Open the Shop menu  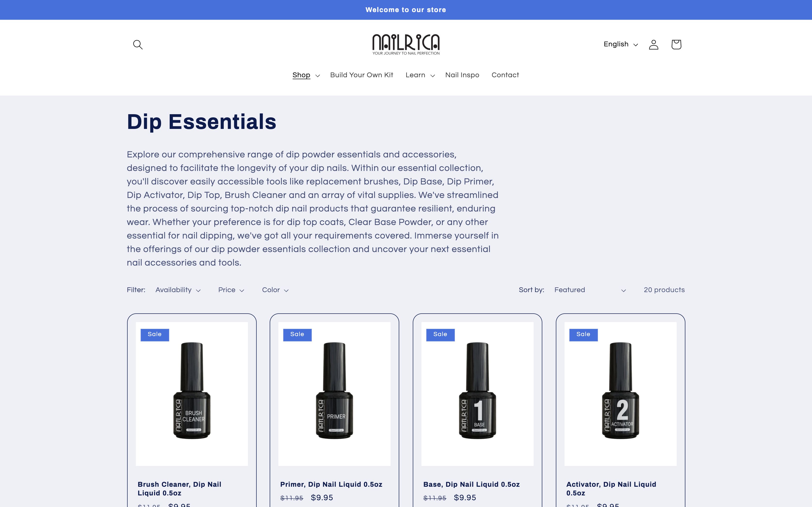306,75
